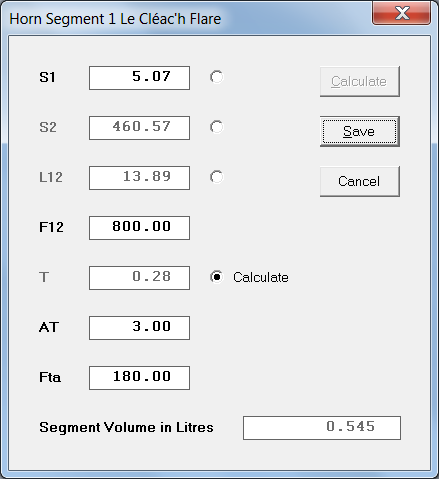This screenshot has width=439, height=479.
Task: Close the Horn Segment dialog window
Action: point(401,13)
